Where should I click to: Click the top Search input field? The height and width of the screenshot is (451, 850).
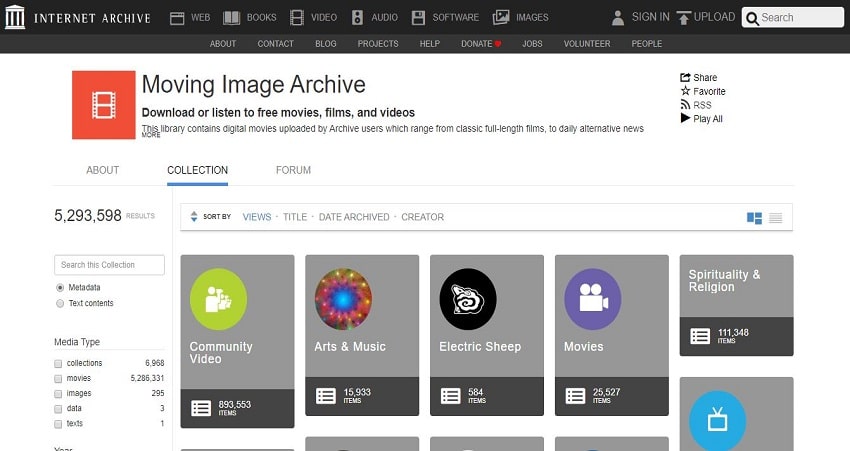point(793,18)
